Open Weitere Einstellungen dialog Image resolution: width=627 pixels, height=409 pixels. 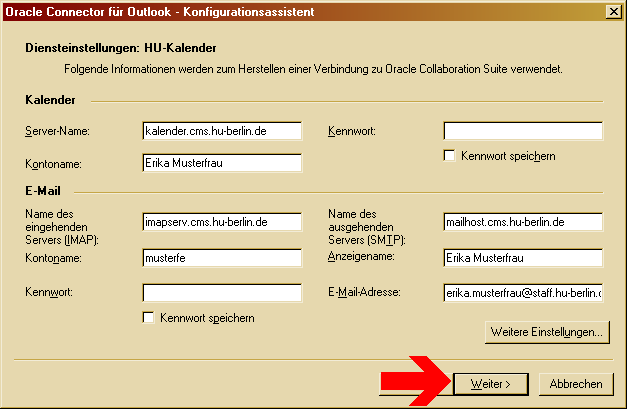tap(545, 332)
